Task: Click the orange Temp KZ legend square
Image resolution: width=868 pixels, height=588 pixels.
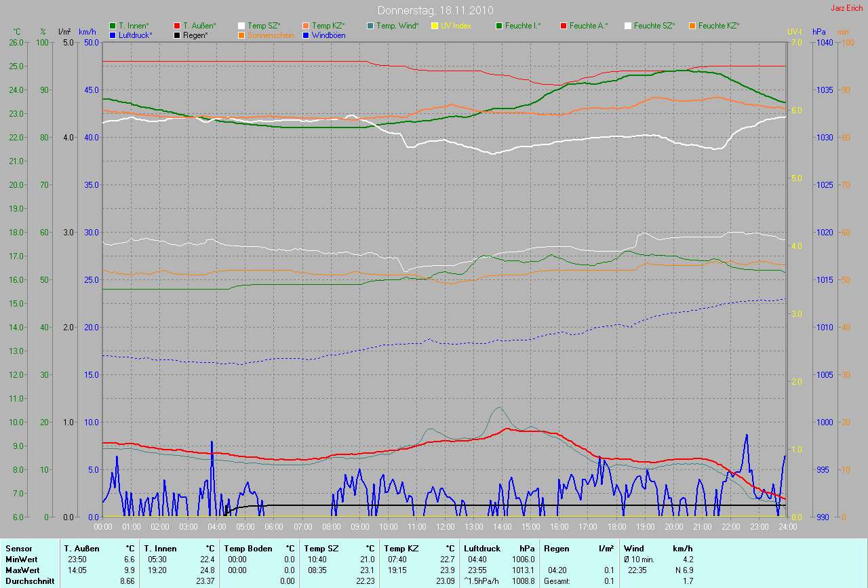Action: pos(306,26)
